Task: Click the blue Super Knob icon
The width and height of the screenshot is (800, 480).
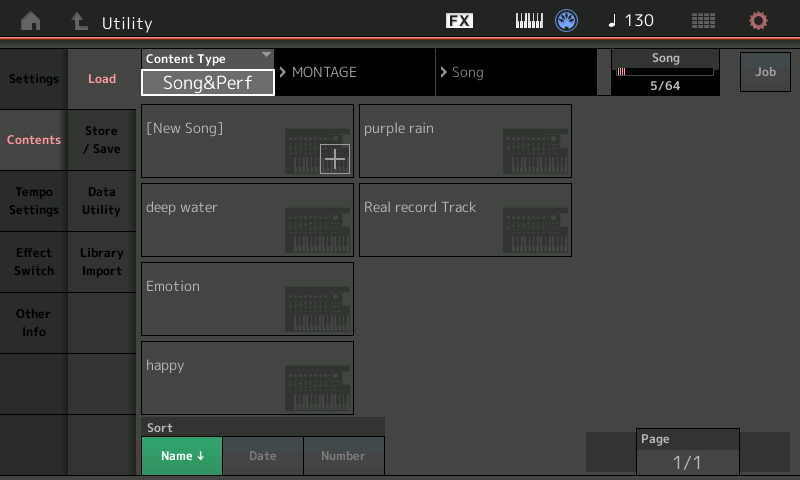Action: click(568, 21)
